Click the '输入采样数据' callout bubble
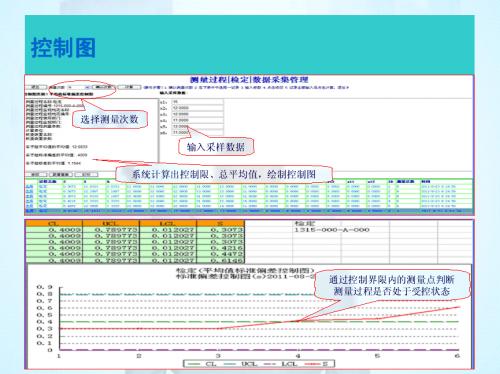The width and height of the screenshot is (500, 374). 216,147
